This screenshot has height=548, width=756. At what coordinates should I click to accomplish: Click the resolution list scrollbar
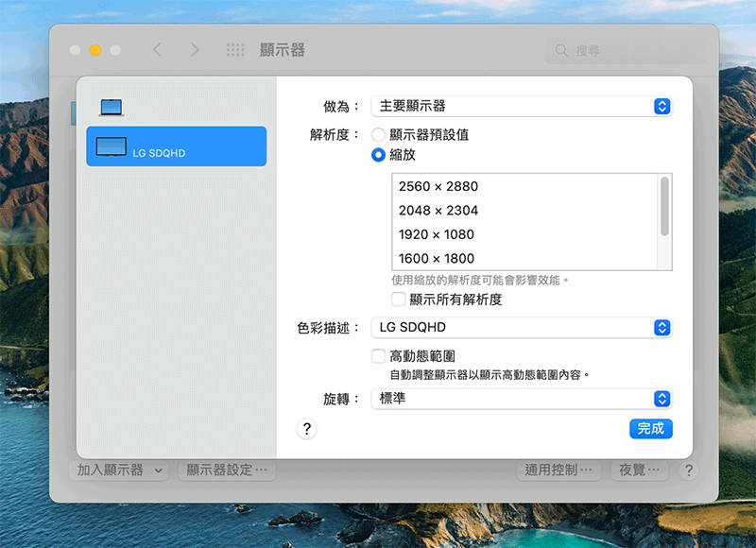point(665,206)
